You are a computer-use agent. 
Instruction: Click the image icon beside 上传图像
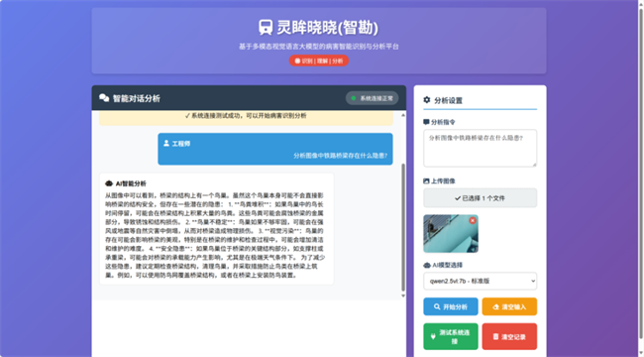[426, 180]
